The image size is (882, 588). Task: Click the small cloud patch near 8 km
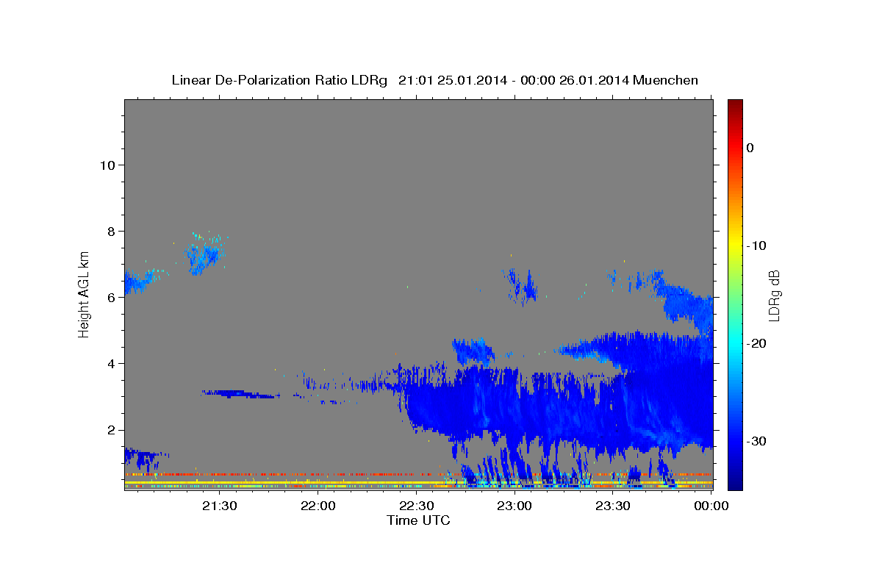point(204,254)
